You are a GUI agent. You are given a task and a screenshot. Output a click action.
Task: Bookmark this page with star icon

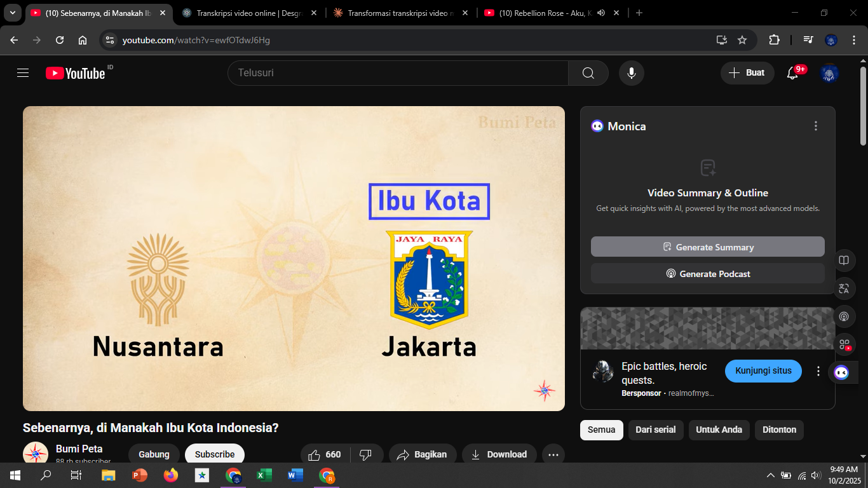click(742, 40)
